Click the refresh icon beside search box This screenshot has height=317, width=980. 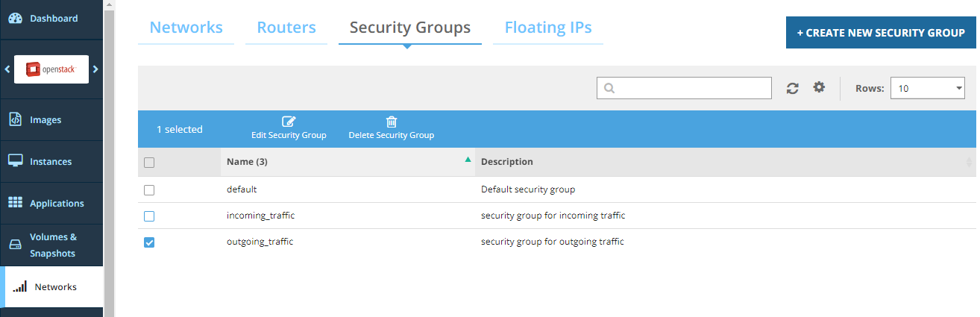793,88
